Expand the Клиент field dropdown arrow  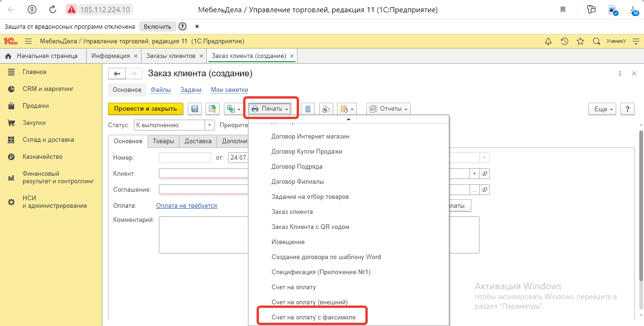[475, 174]
